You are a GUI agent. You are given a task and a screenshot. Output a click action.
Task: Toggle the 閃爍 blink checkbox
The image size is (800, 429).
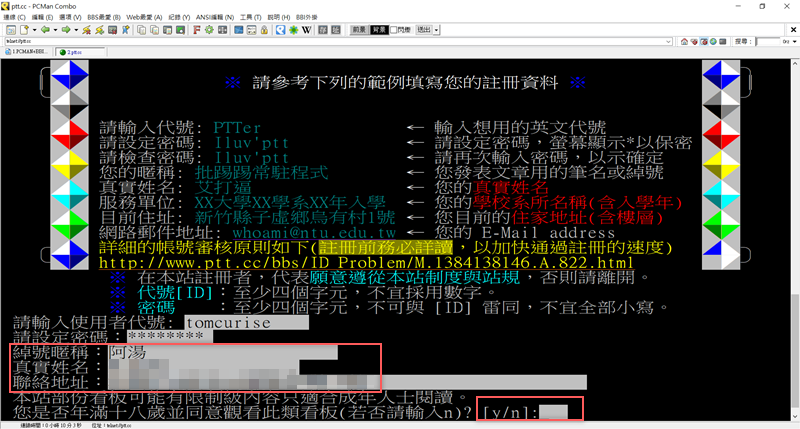[x=393, y=30]
